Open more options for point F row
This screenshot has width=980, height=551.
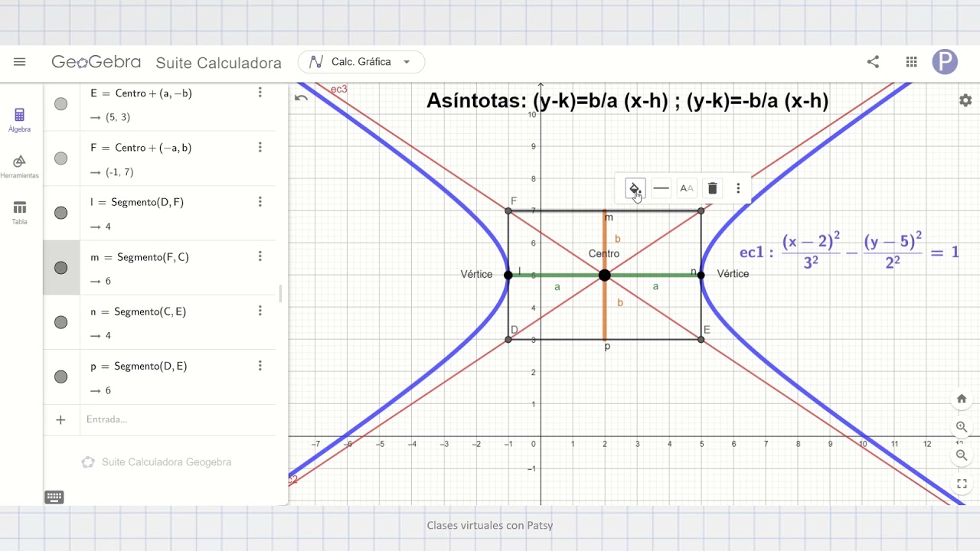[260, 147]
